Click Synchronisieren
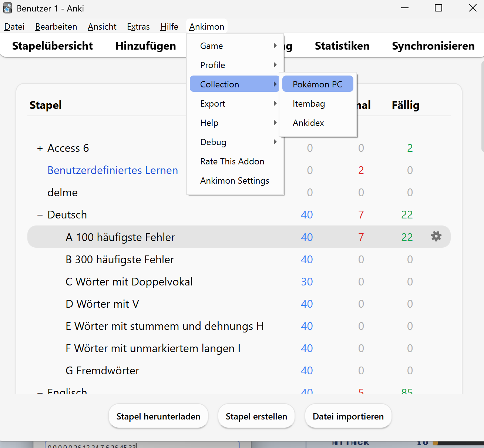Viewport: 484px width, 448px height. click(x=433, y=46)
